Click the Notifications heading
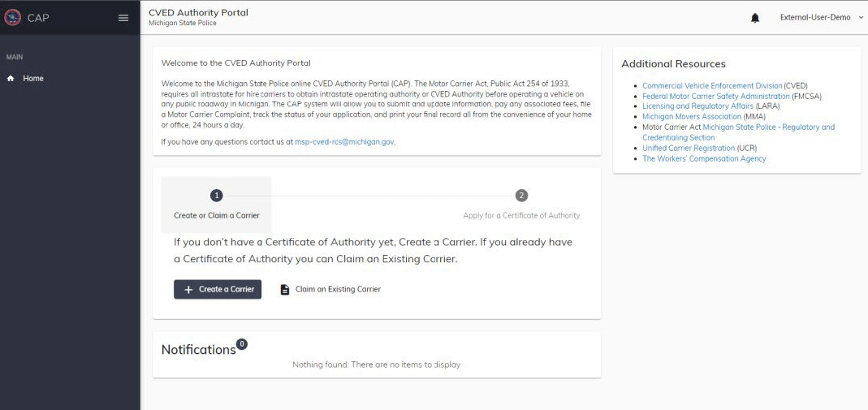This screenshot has height=410, width=868. click(x=199, y=350)
